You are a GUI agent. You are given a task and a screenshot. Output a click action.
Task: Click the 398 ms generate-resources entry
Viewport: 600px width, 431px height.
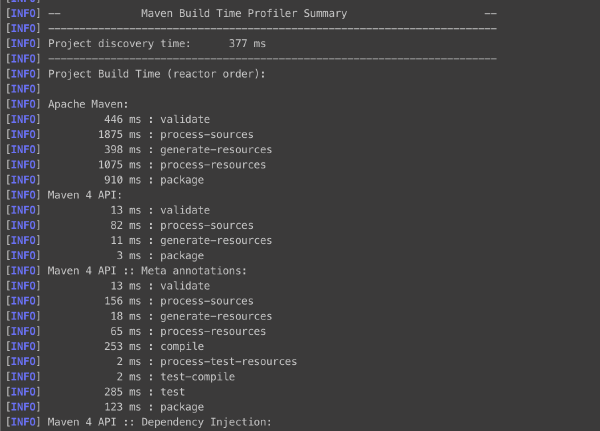click(185, 150)
